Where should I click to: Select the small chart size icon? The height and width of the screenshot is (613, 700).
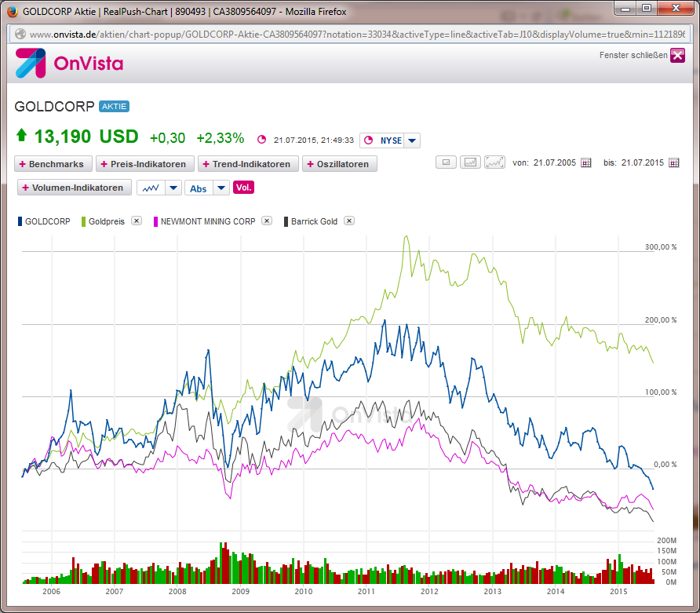click(445, 162)
